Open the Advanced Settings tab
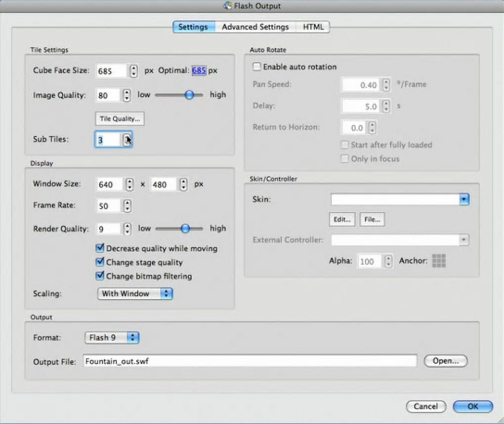Screen dimensions: 504x424 point(255,27)
